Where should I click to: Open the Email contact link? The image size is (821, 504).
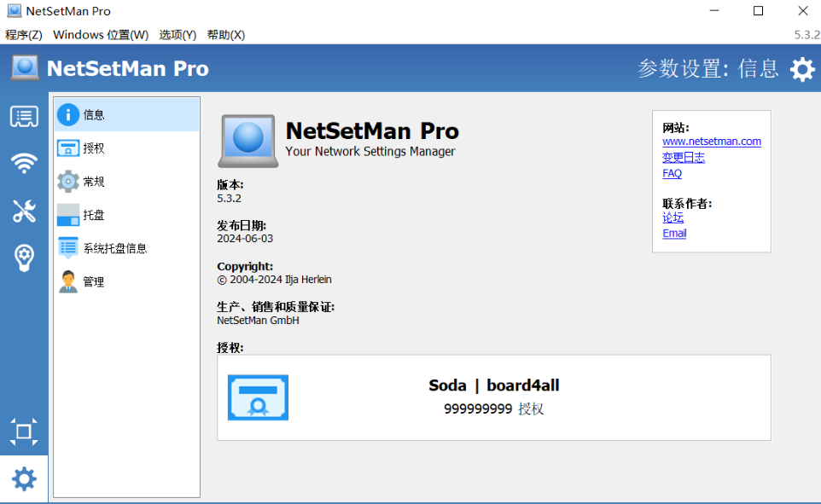(674, 234)
